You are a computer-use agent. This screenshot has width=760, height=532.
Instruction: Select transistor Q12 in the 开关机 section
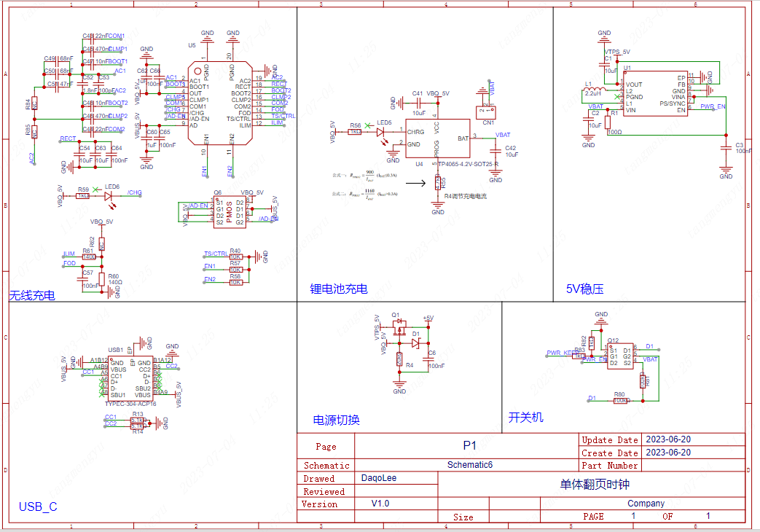tap(620, 356)
